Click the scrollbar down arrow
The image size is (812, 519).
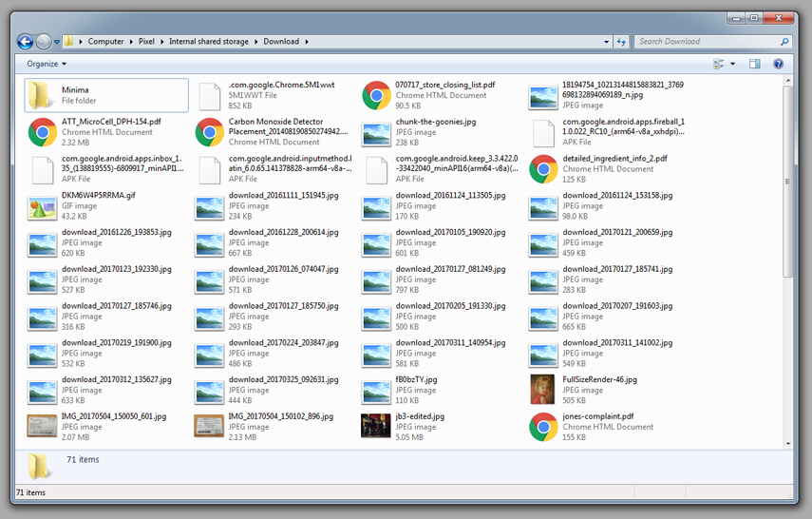pos(787,444)
